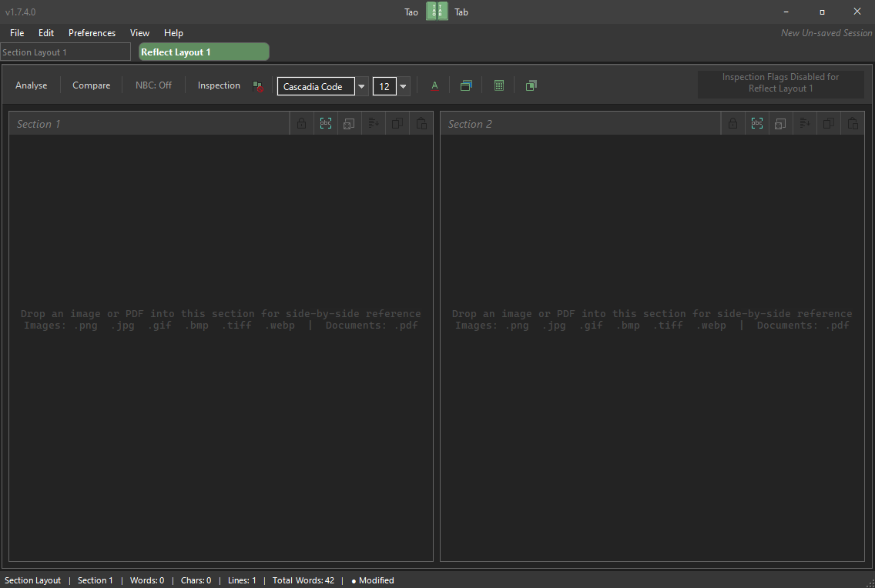Lock Section 1 with the padlock icon
Viewport: 875px width, 588px height.
[301, 124]
